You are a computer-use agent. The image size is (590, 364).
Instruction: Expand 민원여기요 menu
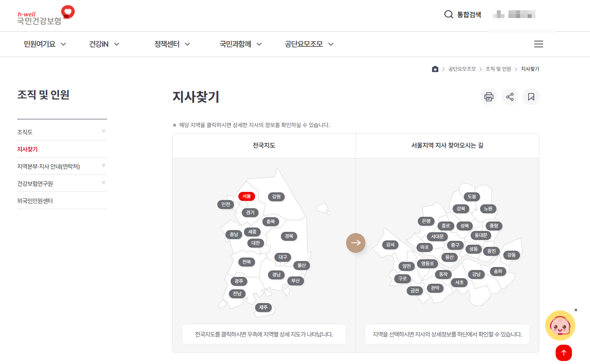[x=45, y=44]
